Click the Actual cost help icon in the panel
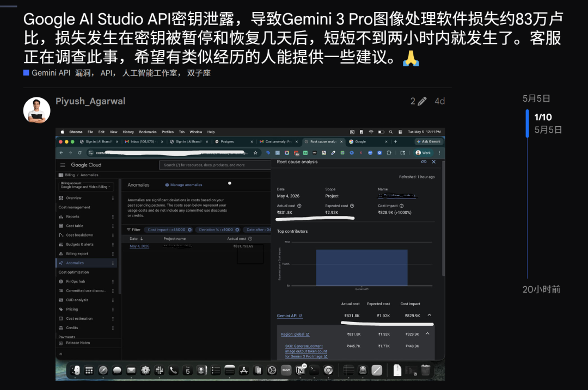The height and width of the screenshot is (390, 588). click(299, 206)
